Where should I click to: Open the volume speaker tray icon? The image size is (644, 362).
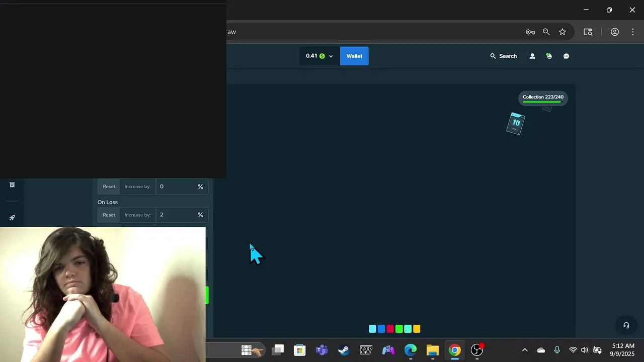pos(585,350)
